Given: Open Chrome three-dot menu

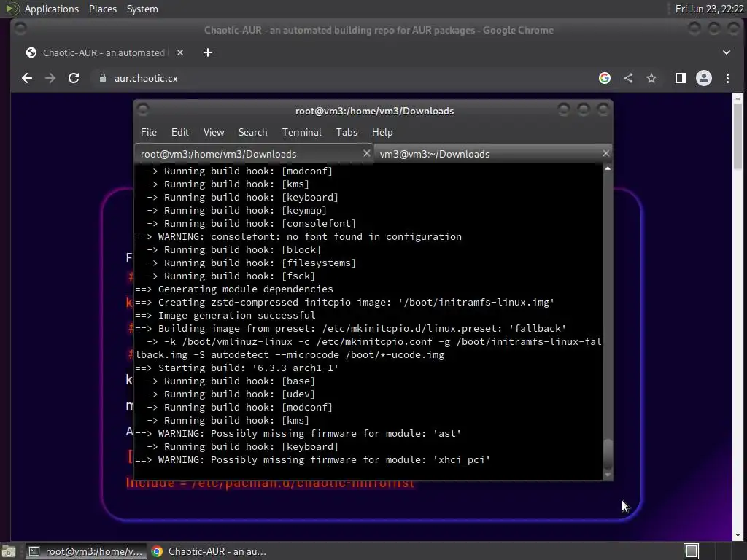Looking at the screenshot, I should (x=727, y=78).
